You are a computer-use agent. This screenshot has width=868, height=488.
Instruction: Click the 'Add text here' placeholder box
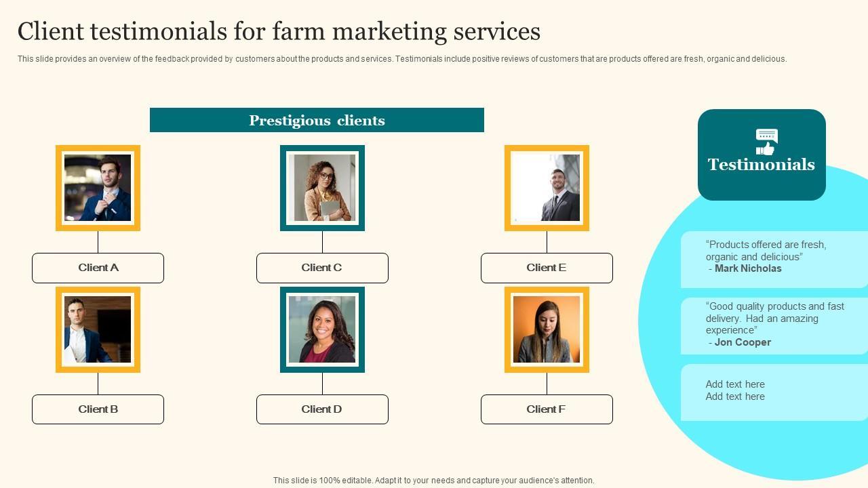pyautogui.click(x=773, y=392)
